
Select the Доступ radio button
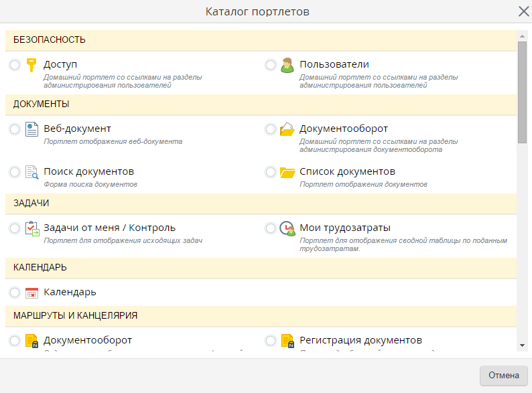pyautogui.click(x=15, y=65)
